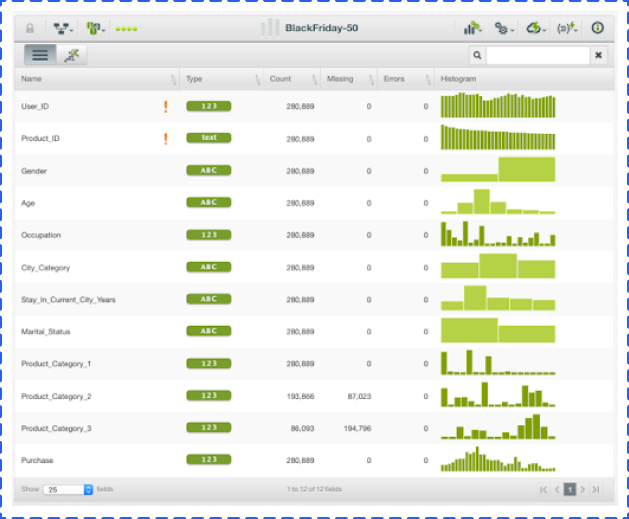Open the scripting lightning menu

click(567, 28)
